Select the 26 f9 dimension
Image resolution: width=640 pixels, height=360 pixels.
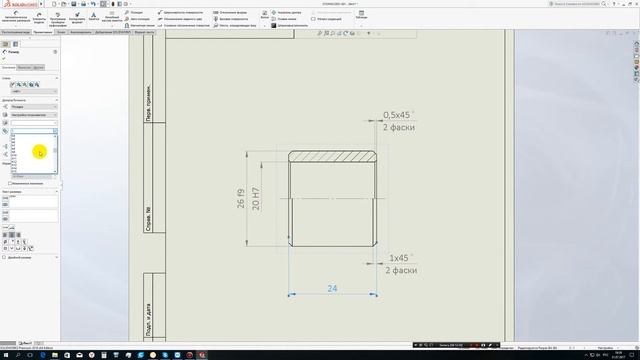(241, 198)
